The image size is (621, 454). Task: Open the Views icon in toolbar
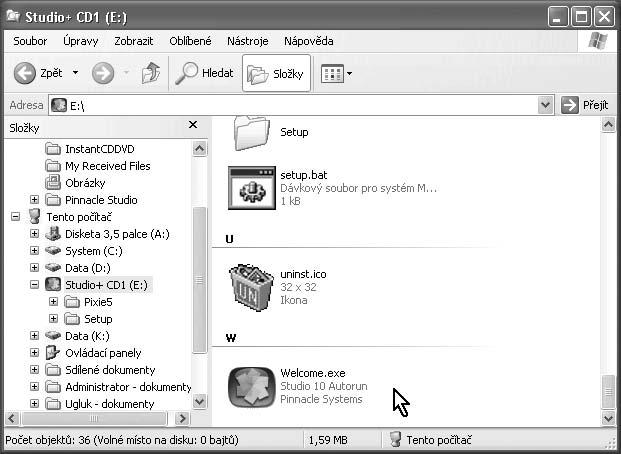(332, 74)
